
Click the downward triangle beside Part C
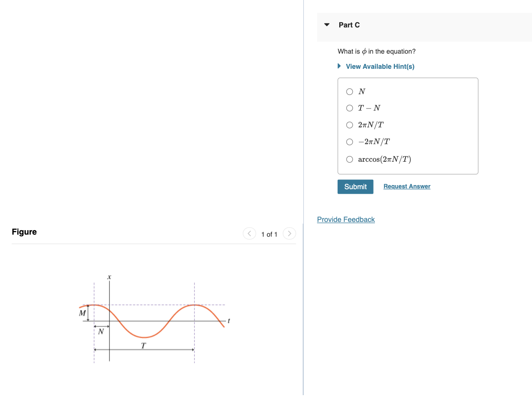(x=326, y=25)
